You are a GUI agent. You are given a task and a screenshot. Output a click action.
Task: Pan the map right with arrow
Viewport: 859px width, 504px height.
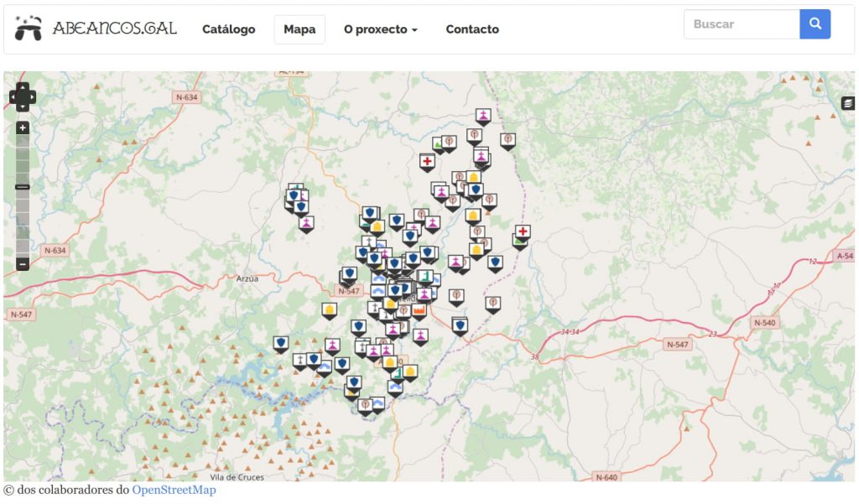[x=32, y=97]
